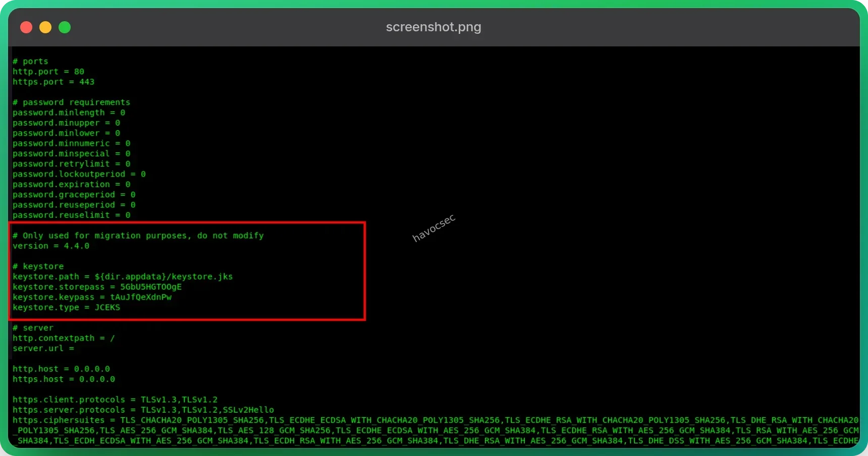868x456 pixels.
Task: Click the 'http.contextpath = /' line
Action: [x=64, y=338]
